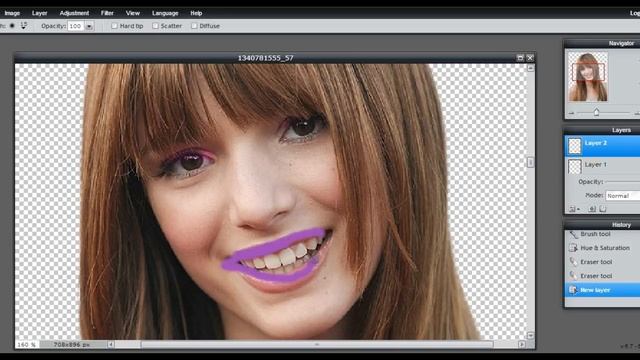Click the Layers panel title
Screen dimensions: 640x360
[621, 130]
